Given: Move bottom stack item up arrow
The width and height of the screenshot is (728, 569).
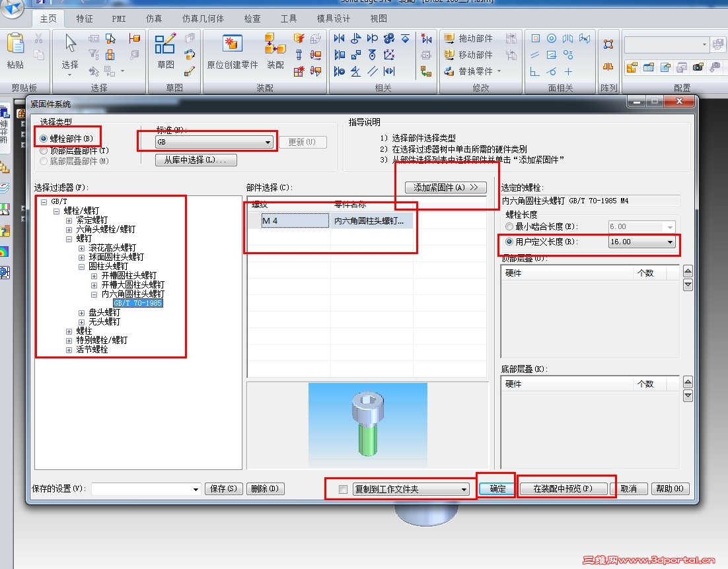Looking at the screenshot, I should click(x=688, y=383).
